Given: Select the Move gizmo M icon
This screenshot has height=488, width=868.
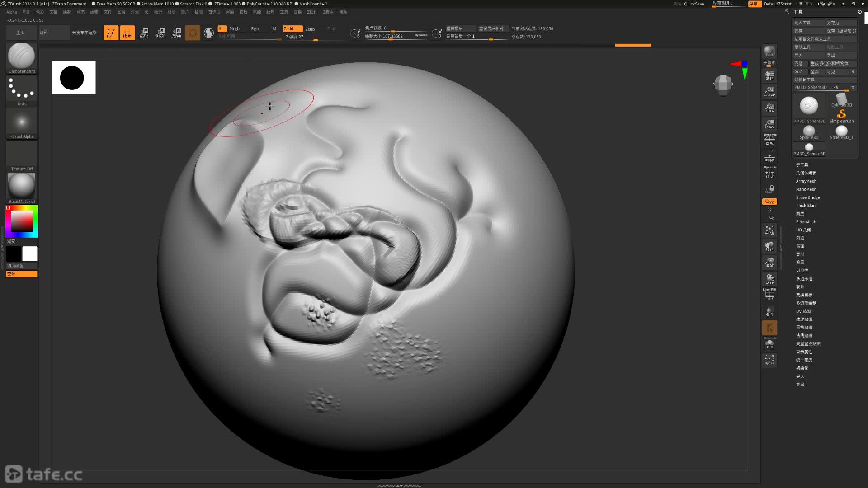Looking at the screenshot, I should [144, 33].
